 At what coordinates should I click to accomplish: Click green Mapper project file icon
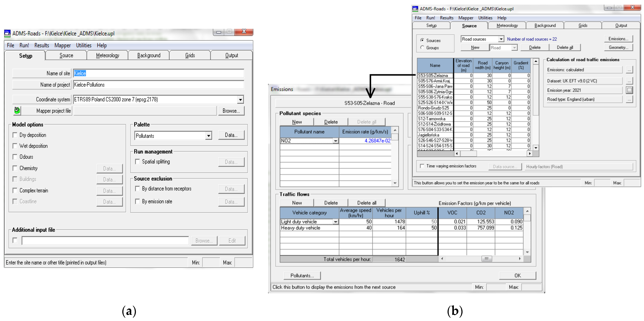click(17, 110)
